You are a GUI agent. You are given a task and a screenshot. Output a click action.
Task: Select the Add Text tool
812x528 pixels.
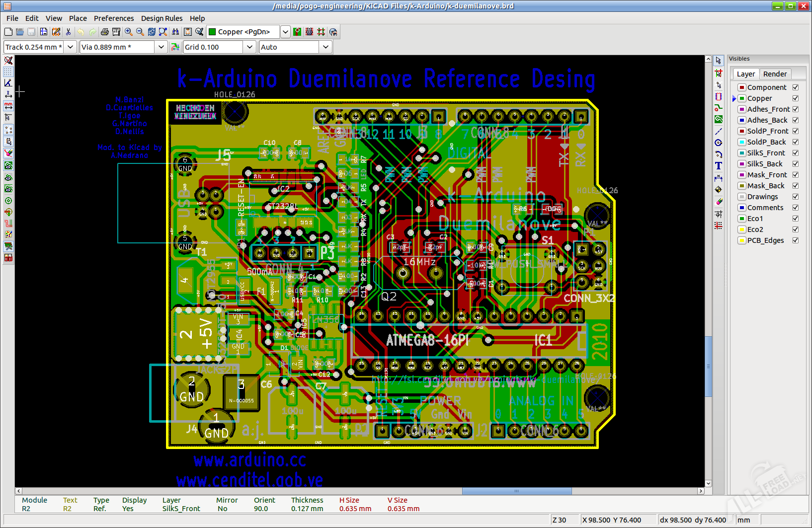(719, 166)
